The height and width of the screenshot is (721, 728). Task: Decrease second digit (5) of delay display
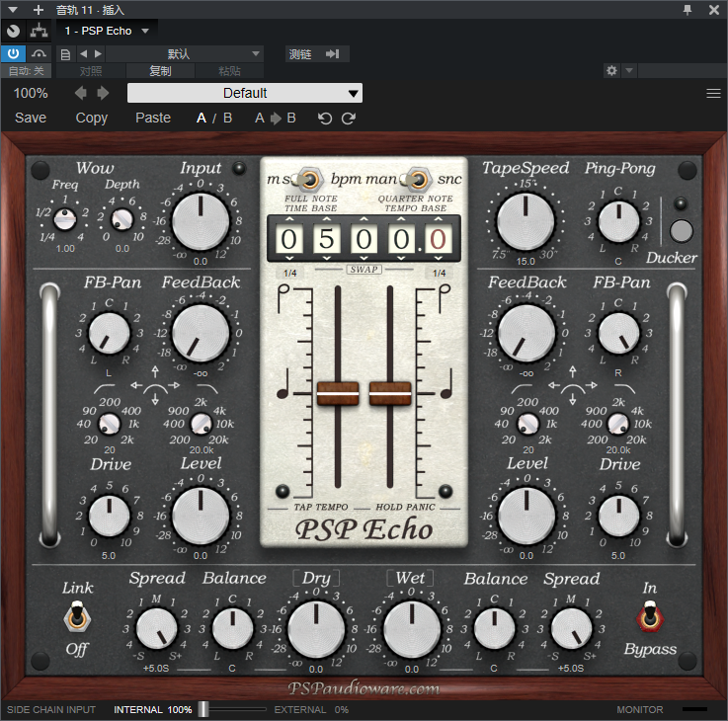pyautogui.click(x=326, y=258)
